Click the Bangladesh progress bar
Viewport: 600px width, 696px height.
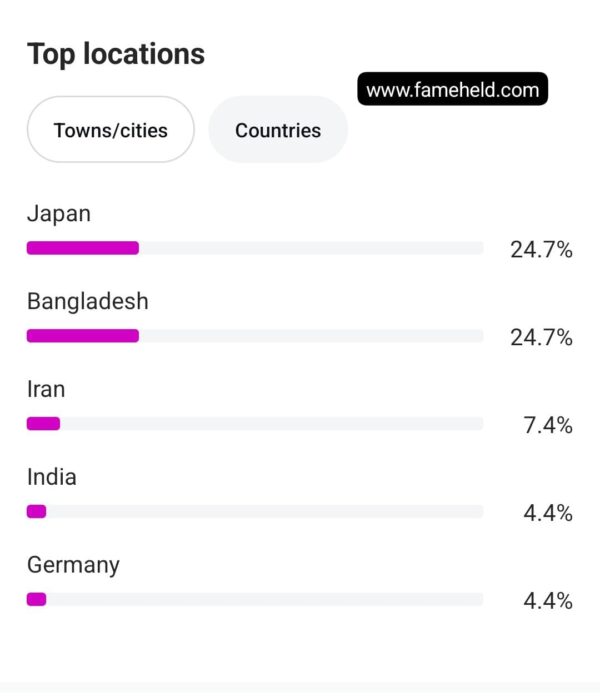pyautogui.click(x=255, y=336)
